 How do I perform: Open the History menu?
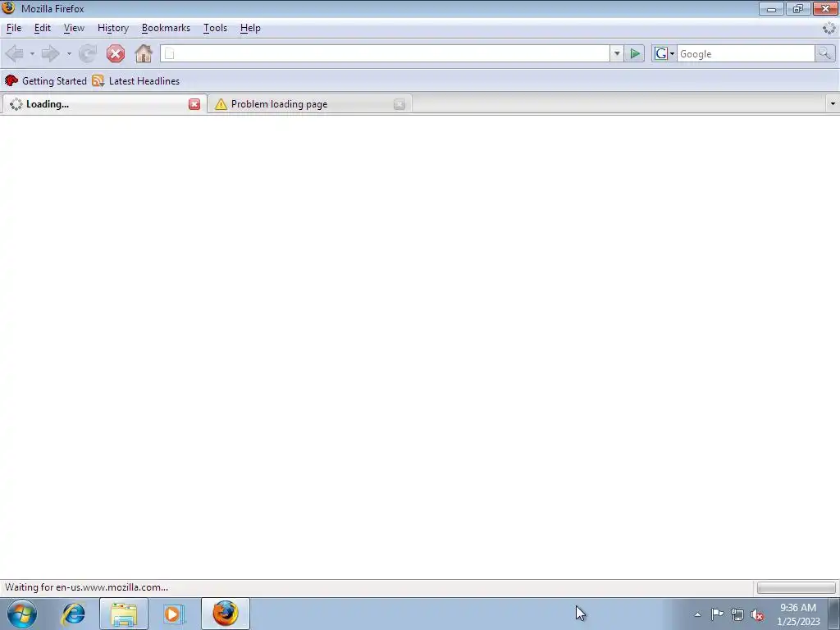pyautogui.click(x=113, y=28)
